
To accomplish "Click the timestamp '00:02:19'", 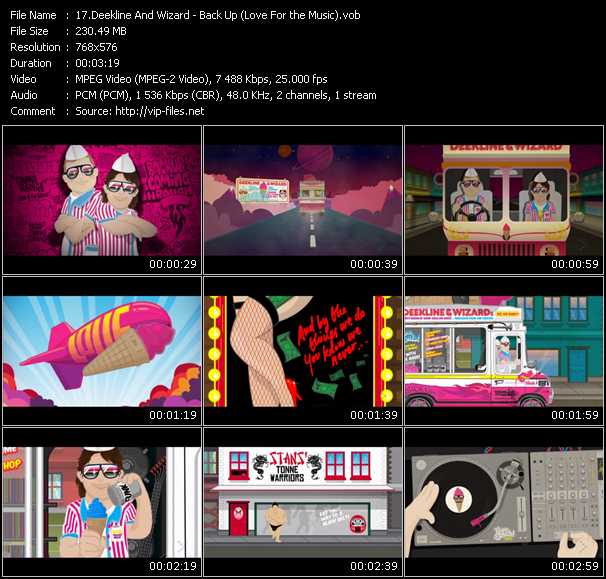I will 173,566.
